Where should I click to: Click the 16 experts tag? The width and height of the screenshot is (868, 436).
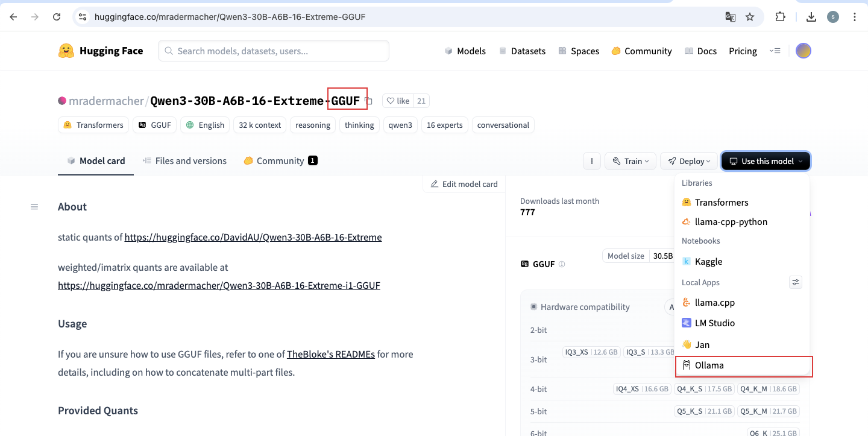(x=444, y=125)
